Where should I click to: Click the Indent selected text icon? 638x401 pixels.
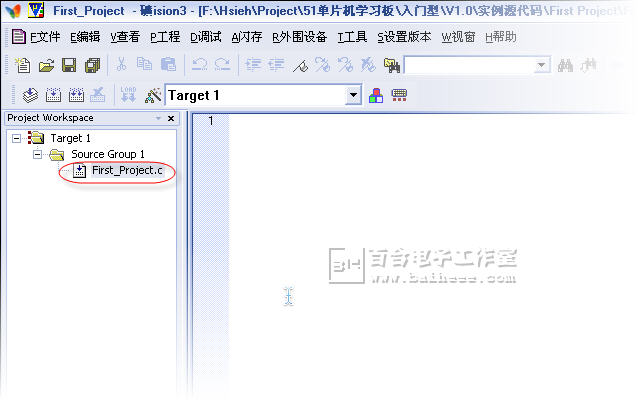point(253,65)
